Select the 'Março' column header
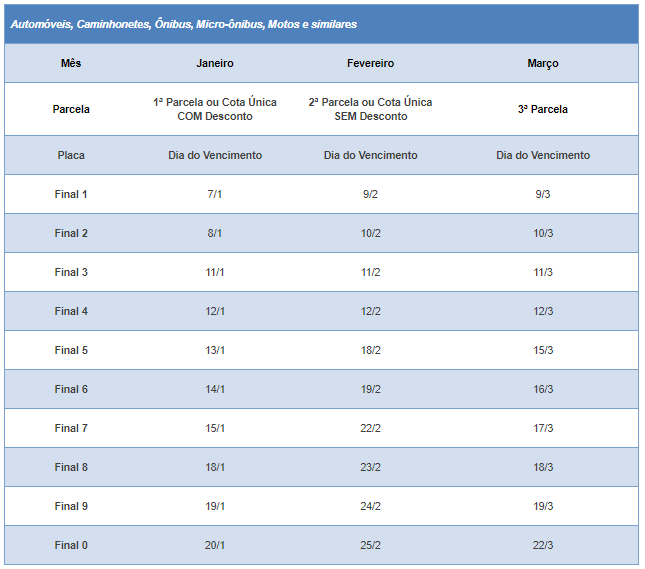 click(543, 63)
